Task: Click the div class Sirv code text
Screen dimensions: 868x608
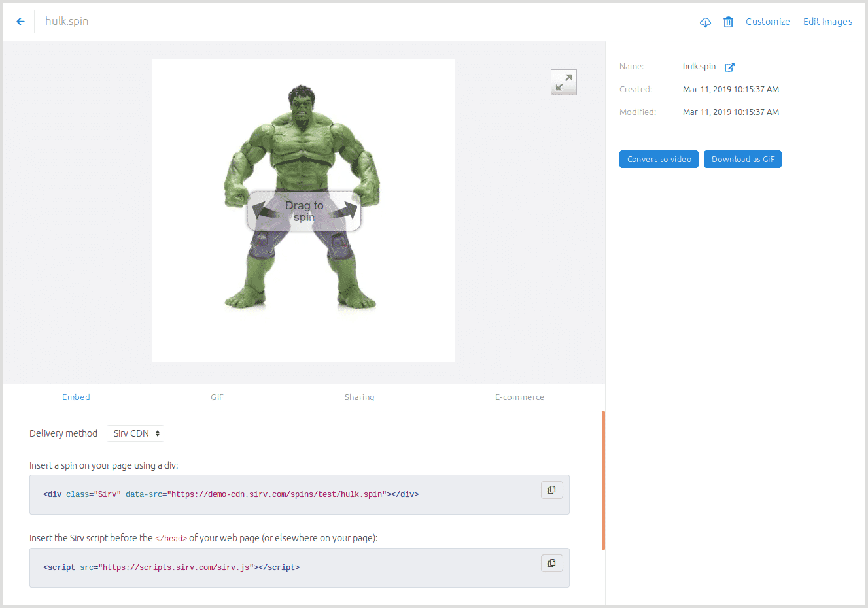Action: [231, 494]
